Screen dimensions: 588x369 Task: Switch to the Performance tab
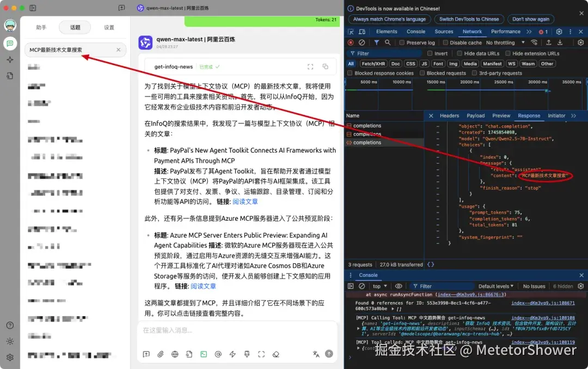[505, 32]
